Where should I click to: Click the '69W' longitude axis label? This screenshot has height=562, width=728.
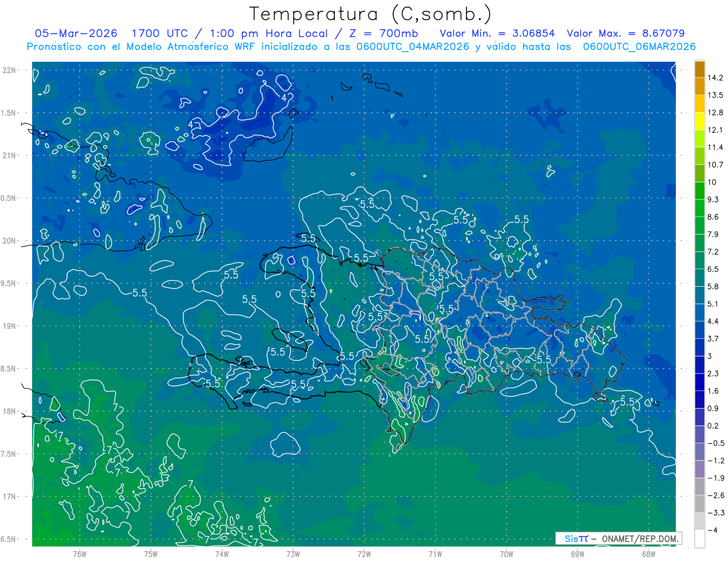[577, 554]
